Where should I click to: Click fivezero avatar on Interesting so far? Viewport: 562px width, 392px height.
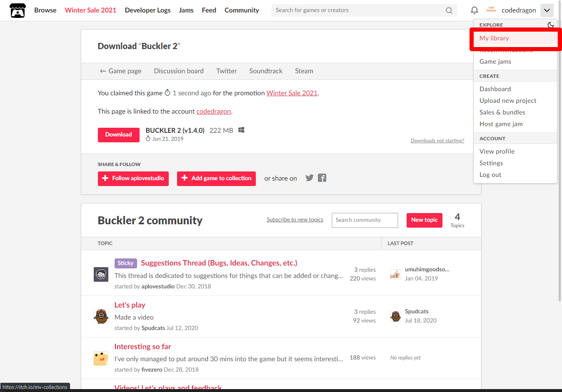101,358
